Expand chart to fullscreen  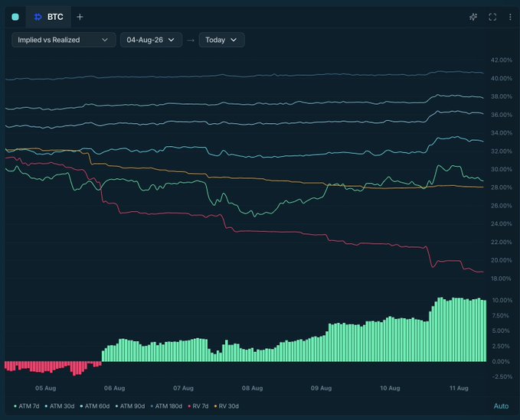click(492, 17)
